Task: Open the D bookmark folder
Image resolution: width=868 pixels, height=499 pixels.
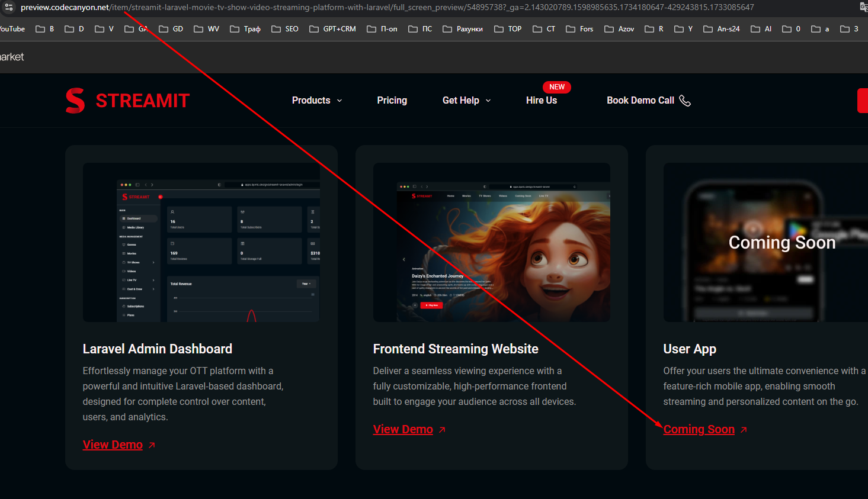Action: pyautogui.click(x=74, y=28)
